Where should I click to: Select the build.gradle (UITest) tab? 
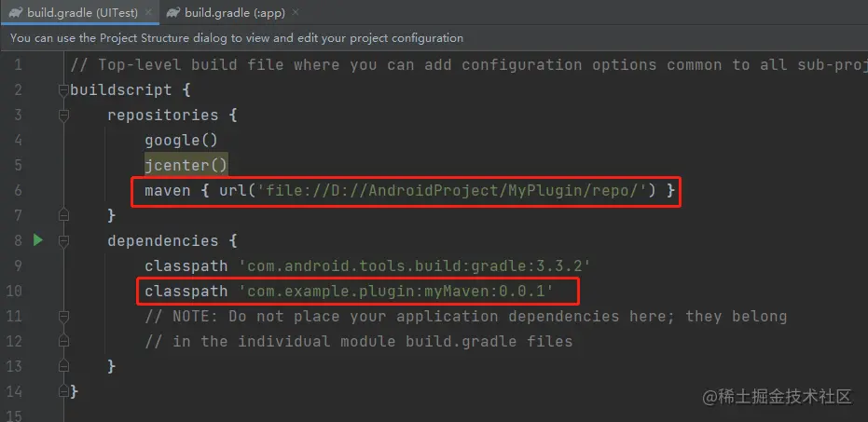tap(80, 12)
